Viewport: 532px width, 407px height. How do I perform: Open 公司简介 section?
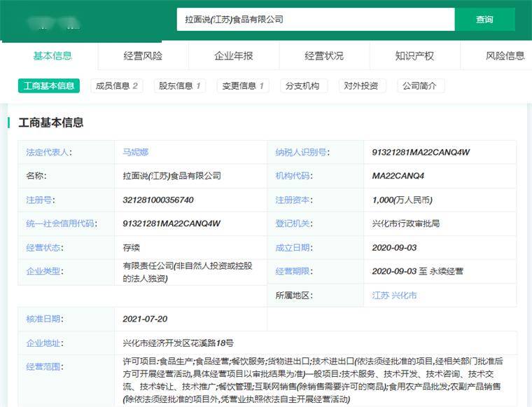[421, 86]
